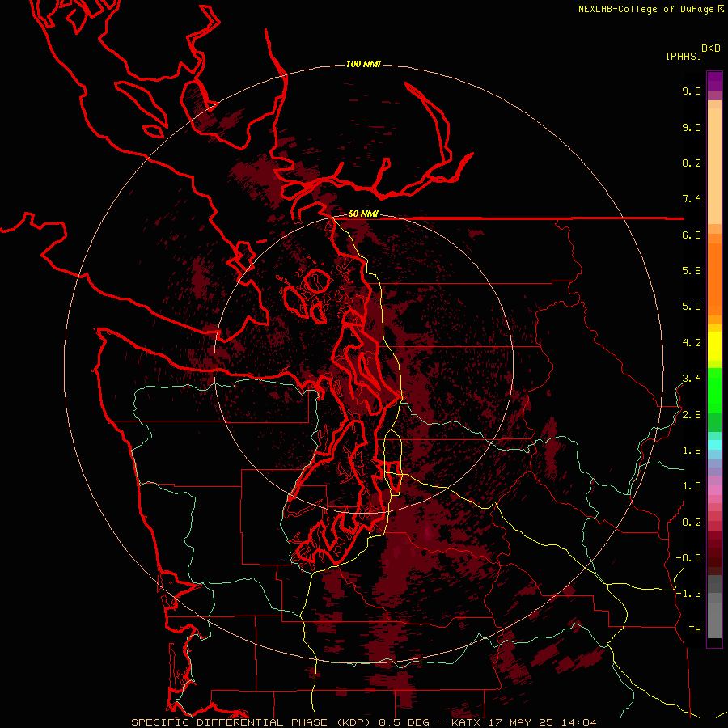Select the 9.8 scale value
The height and width of the screenshot is (728, 728).
pyautogui.click(x=692, y=91)
